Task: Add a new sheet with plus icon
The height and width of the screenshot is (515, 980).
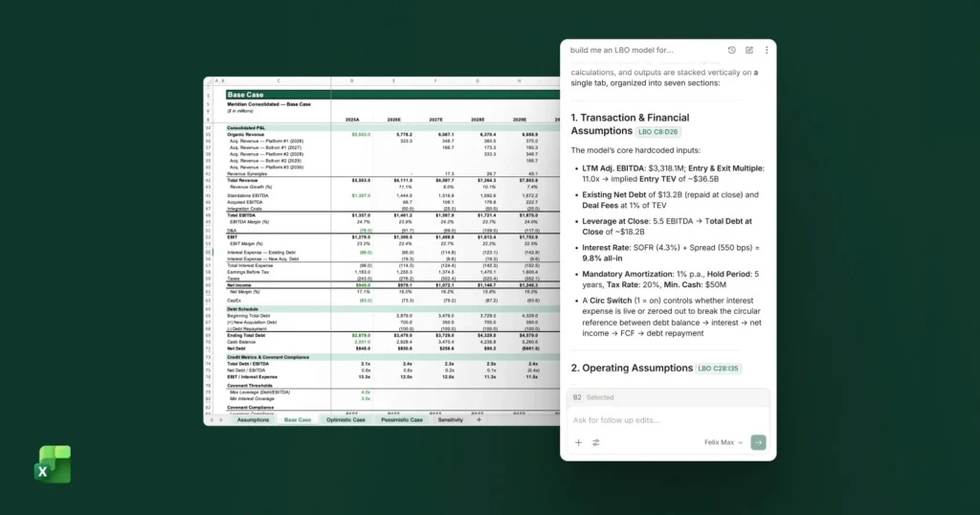Action: point(479,420)
